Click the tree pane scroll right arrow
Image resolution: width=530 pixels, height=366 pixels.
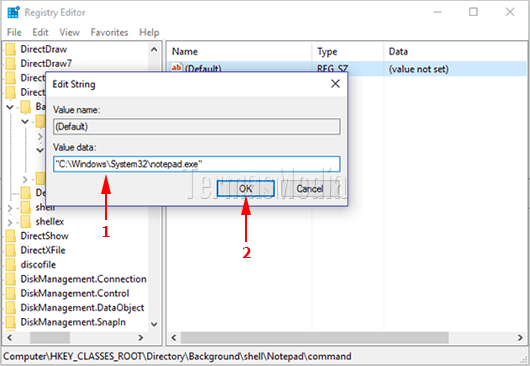(141, 337)
